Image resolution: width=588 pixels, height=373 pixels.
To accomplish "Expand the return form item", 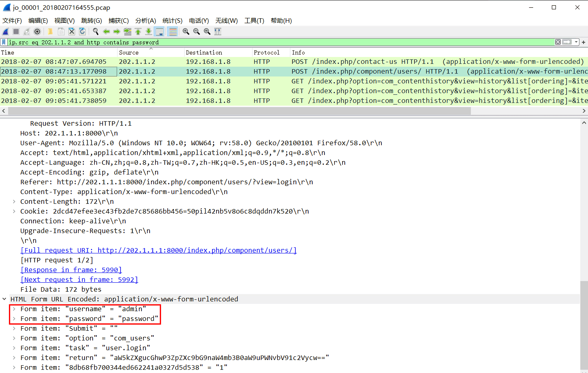I will pyautogui.click(x=14, y=358).
